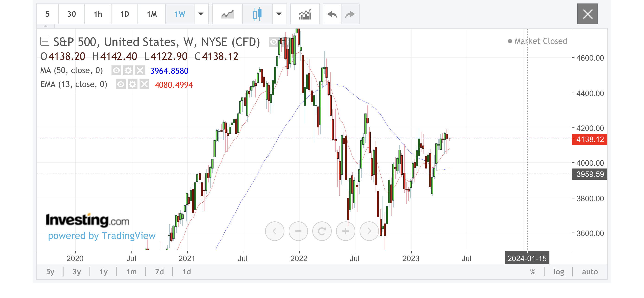Screen dimensions: 644x298
Task: Remove the EMA 13 indicator
Action: [x=144, y=84]
